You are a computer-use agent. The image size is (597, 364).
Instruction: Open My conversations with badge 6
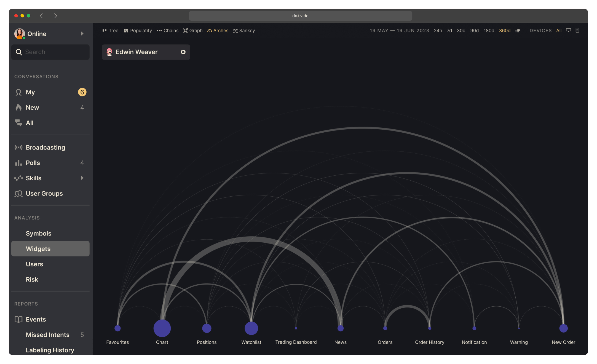50,92
